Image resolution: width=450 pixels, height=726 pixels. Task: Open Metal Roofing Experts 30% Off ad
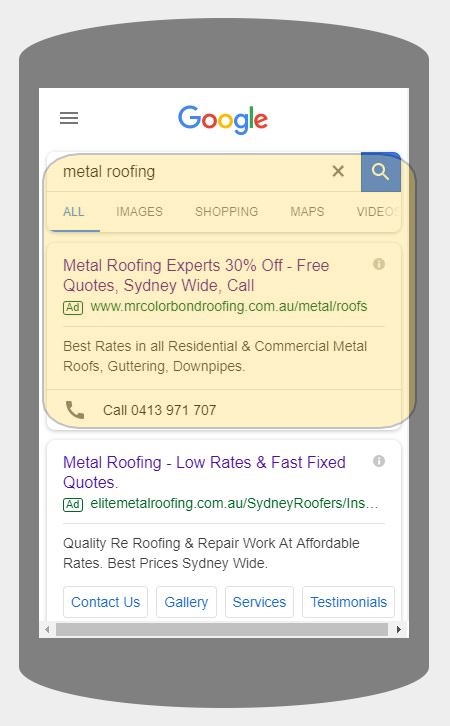click(196, 275)
